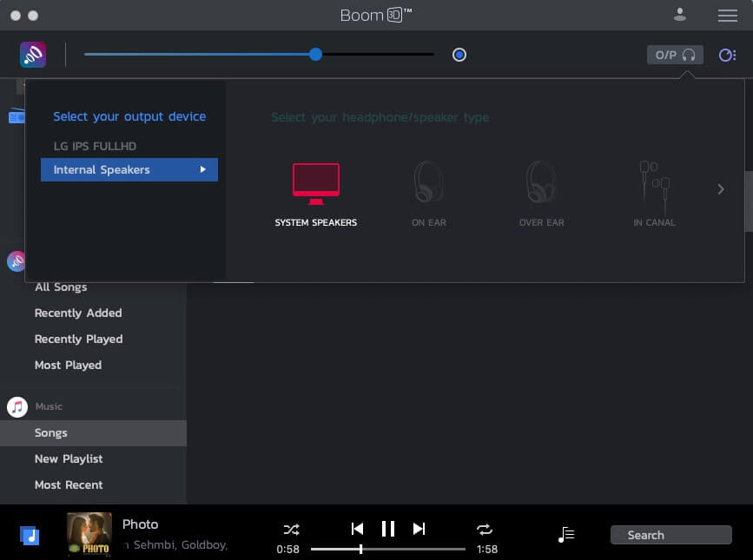
Task: Skip to next track
Action: pyautogui.click(x=419, y=529)
